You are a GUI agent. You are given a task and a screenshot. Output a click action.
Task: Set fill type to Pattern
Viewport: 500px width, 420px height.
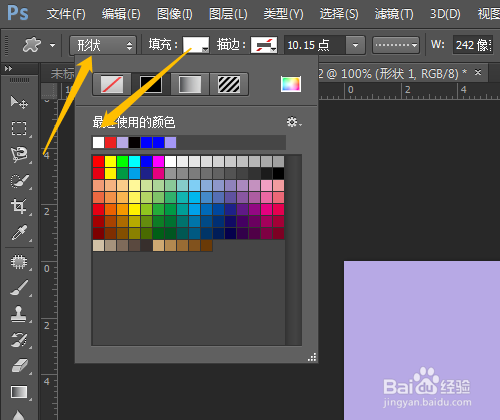click(x=229, y=84)
